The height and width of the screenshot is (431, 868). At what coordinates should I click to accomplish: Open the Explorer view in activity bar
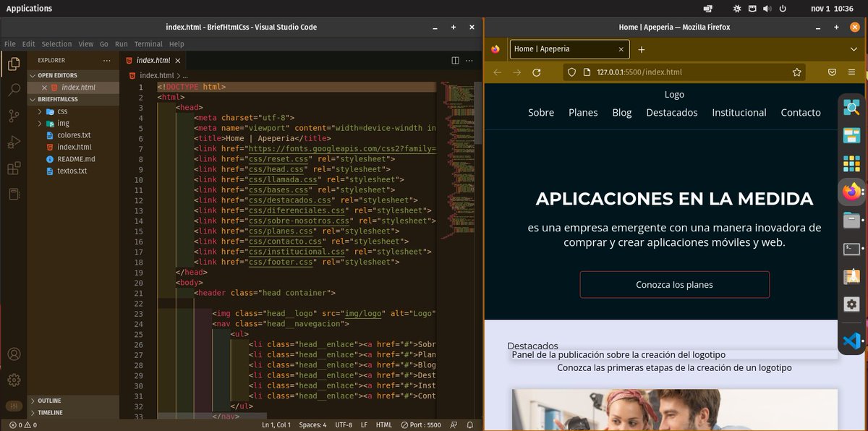point(14,64)
